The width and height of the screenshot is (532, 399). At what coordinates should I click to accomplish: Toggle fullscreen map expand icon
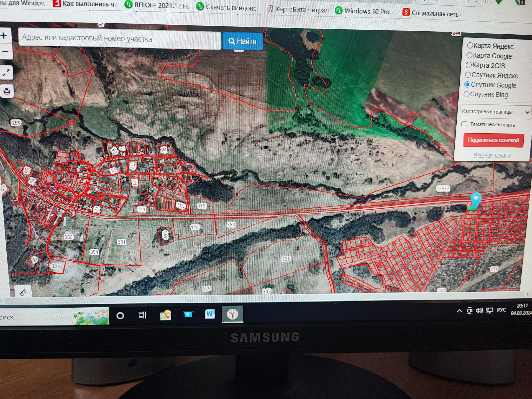pos(6,73)
